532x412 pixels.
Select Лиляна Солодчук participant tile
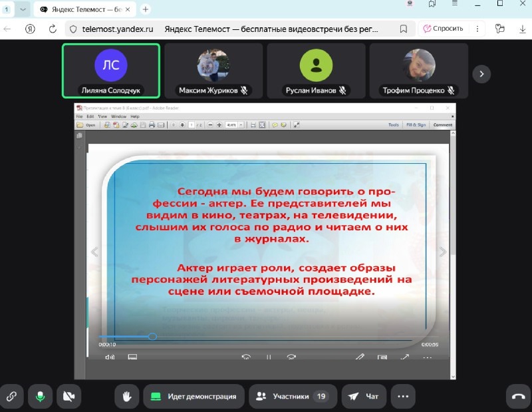[x=111, y=71]
